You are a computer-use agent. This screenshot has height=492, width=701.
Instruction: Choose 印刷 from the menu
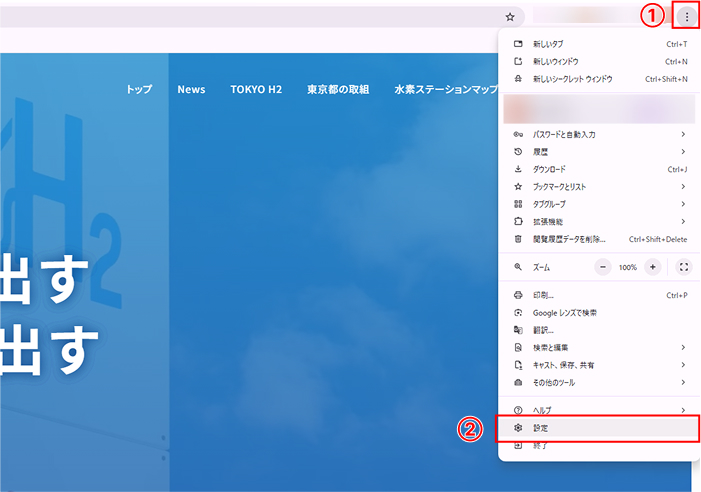599,295
